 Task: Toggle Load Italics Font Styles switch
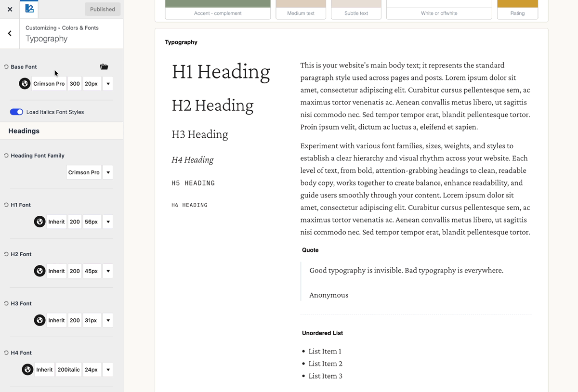pyautogui.click(x=16, y=112)
